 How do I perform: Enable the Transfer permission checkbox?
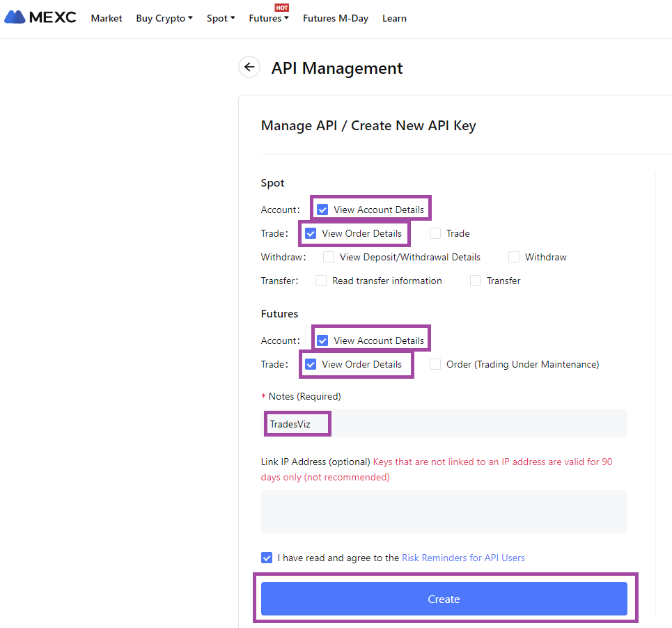476,281
